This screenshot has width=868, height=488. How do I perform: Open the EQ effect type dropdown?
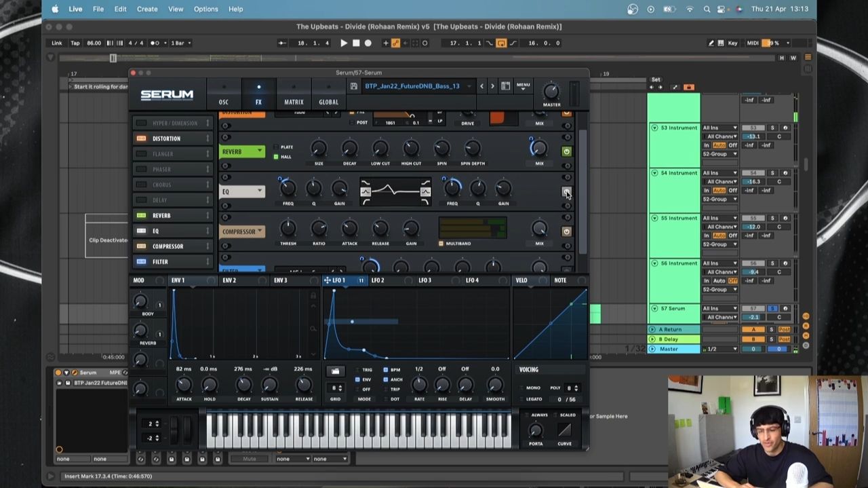click(243, 191)
